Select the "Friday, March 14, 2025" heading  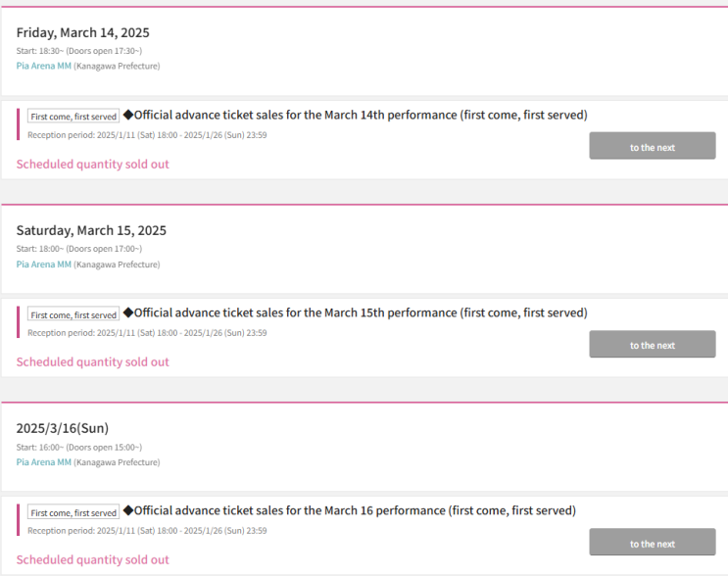click(x=82, y=32)
